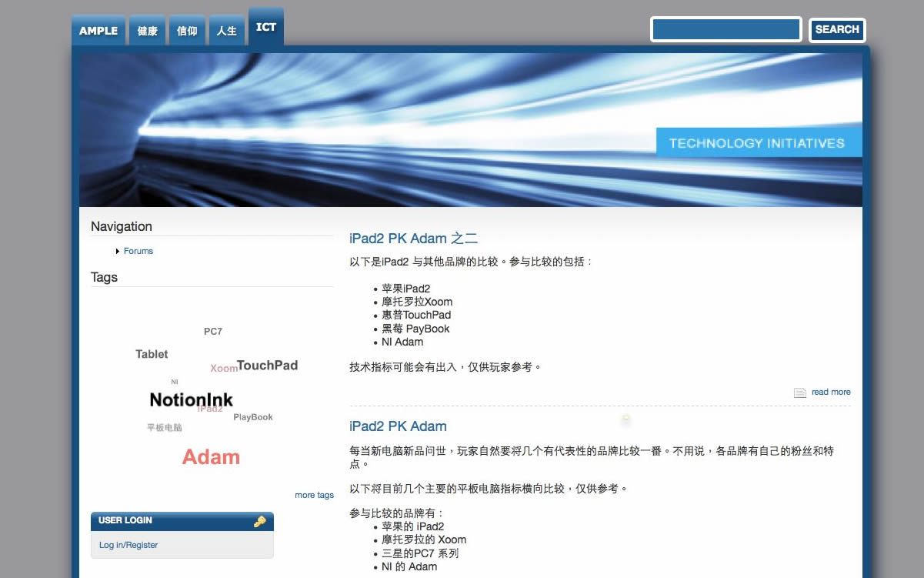
Task: Open article titled iPad2 PK Adam 之二
Action: [413, 239]
